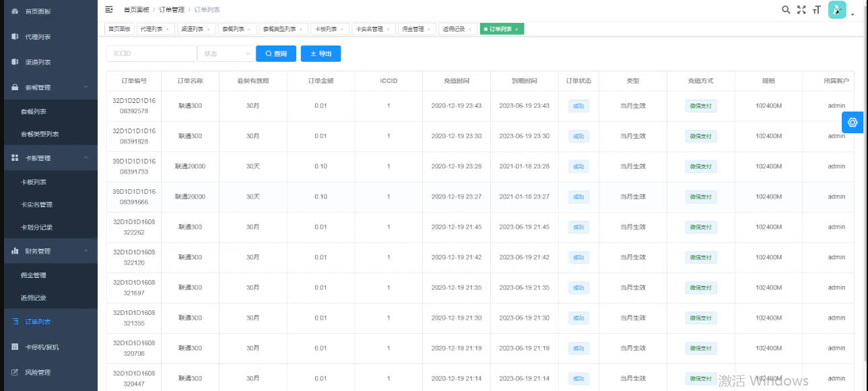Switch to the 首页面板 tab

coord(119,30)
